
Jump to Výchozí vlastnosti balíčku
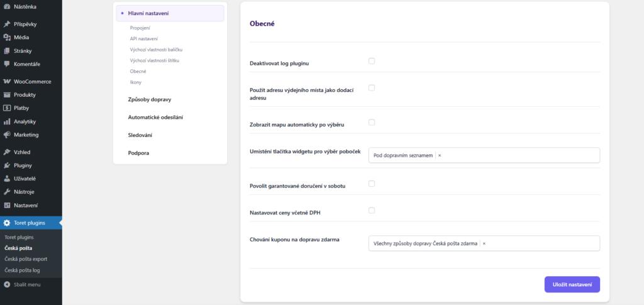click(x=156, y=50)
